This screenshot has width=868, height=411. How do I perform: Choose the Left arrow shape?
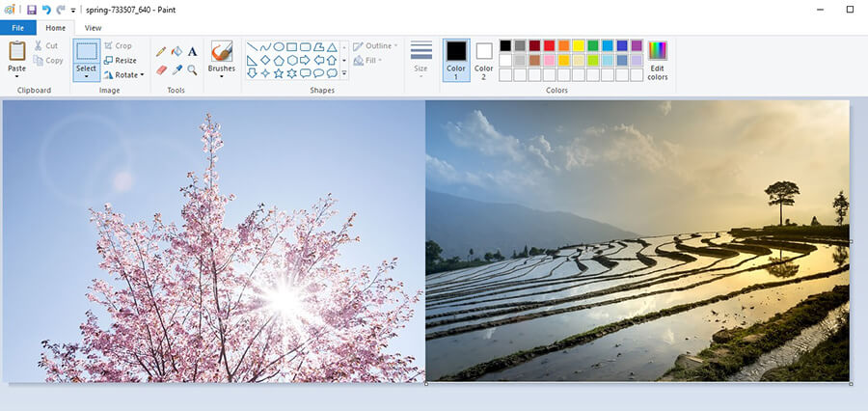318,60
